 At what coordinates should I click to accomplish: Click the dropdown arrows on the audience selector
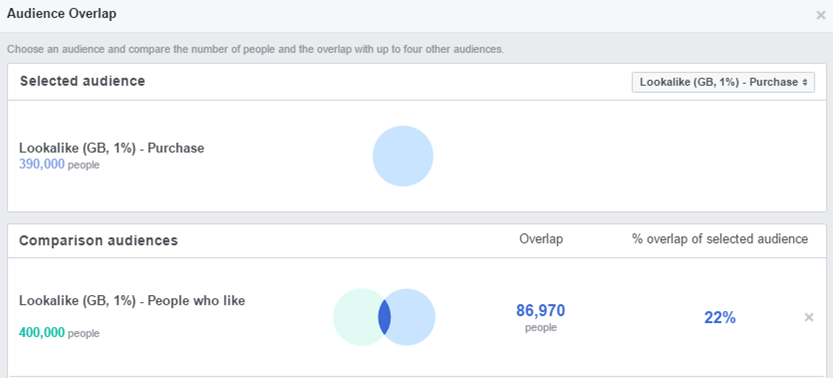[x=805, y=82]
